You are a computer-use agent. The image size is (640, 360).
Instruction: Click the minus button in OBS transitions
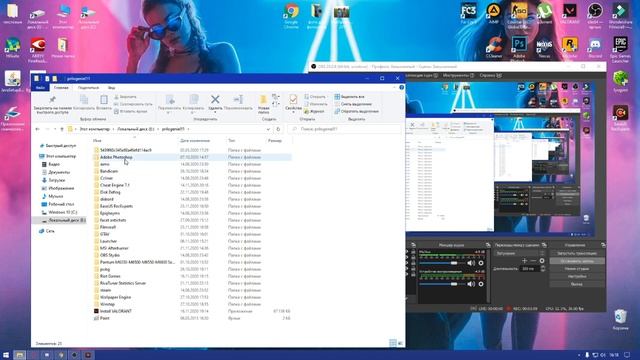(x=533, y=260)
